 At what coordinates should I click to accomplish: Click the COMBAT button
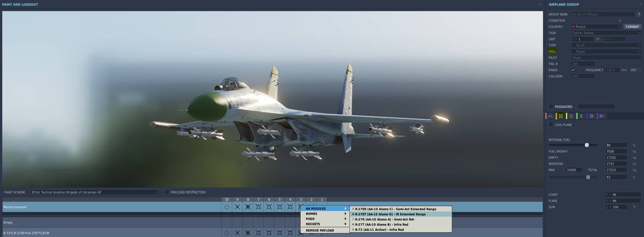632,27
